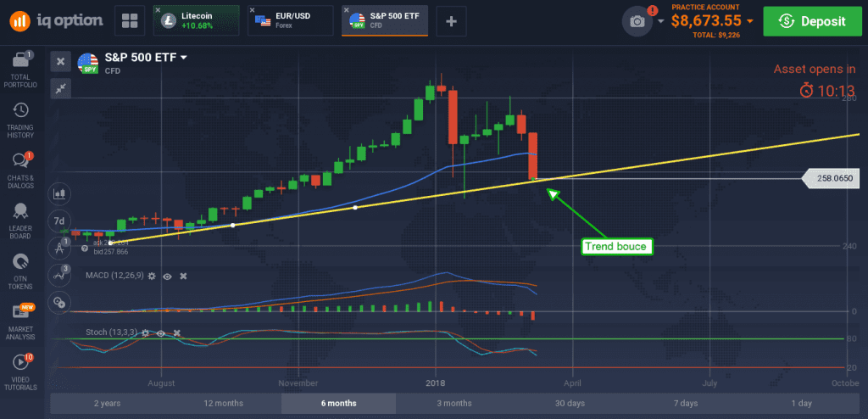Screen dimensions: 868x419
Task: Expand the S&P 500 ETF asset dropdown
Action: [184, 57]
